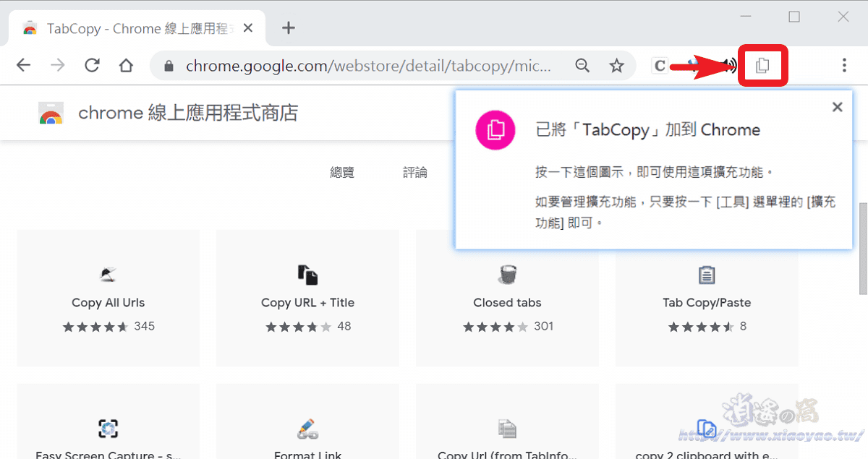Open the Copy URL + Title extension card

[x=307, y=298]
